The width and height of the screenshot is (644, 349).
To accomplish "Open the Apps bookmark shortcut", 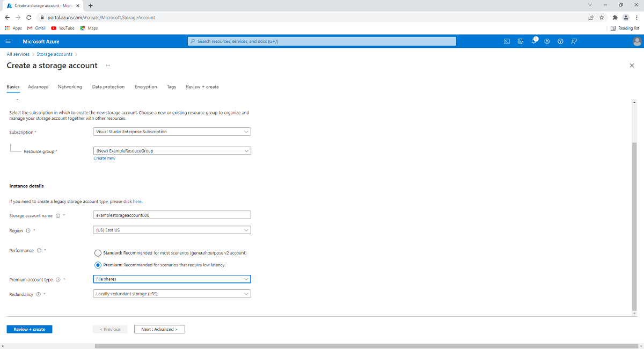I will point(13,28).
